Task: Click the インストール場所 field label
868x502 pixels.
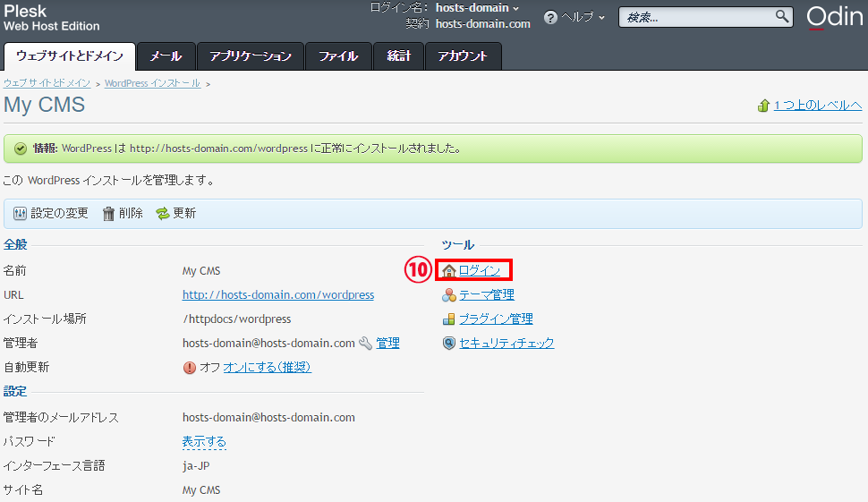Action: pyautogui.click(x=45, y=319)
